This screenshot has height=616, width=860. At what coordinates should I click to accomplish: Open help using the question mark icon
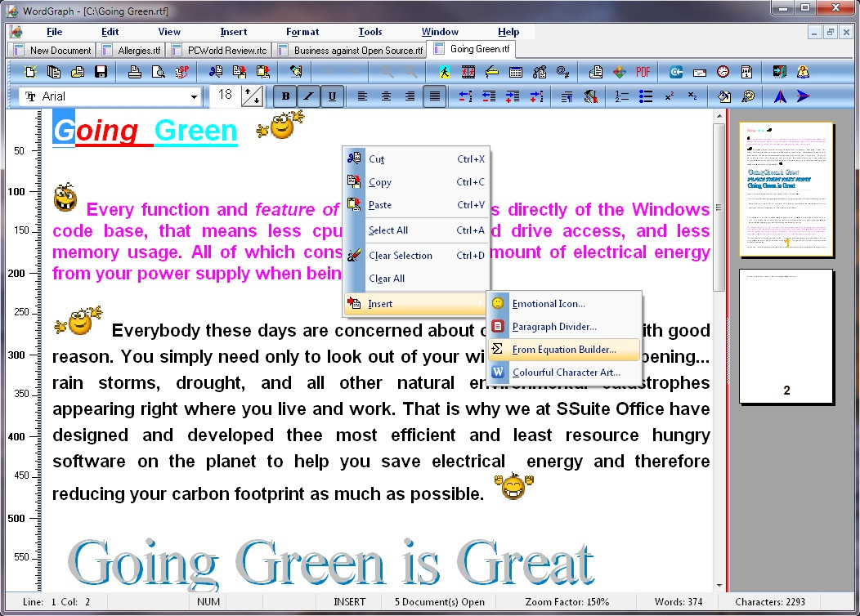tap(803, 72)
